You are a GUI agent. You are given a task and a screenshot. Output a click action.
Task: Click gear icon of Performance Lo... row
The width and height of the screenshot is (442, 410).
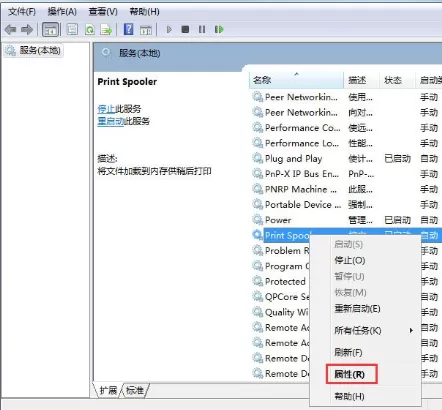[257, 143]
